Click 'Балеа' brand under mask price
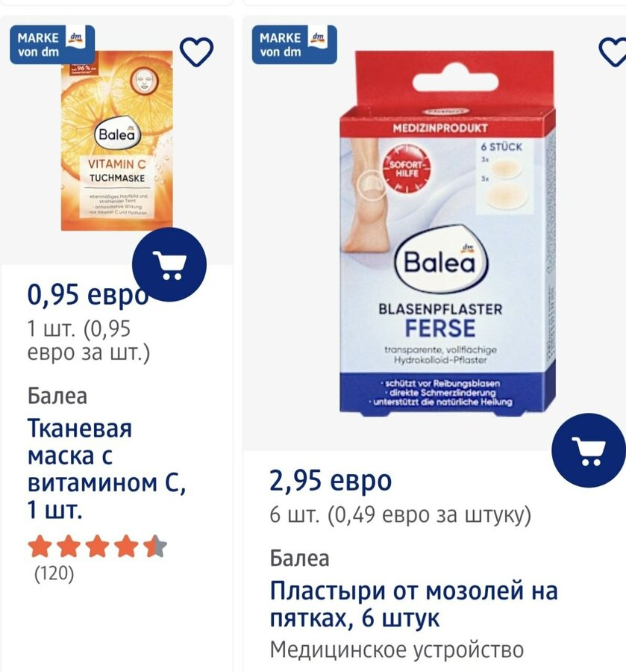The height and width of the screenshot is (672, 626). click(x=57, y=396)
